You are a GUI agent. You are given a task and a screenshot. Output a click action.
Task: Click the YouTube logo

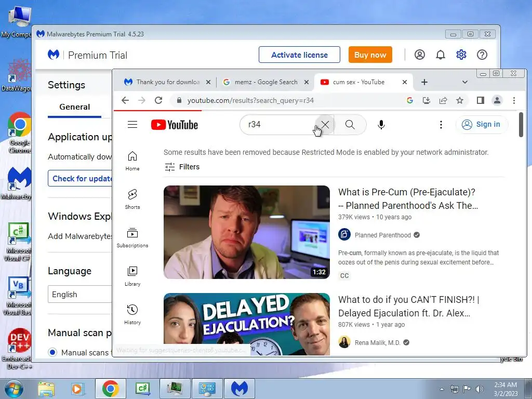pos(175,125)
